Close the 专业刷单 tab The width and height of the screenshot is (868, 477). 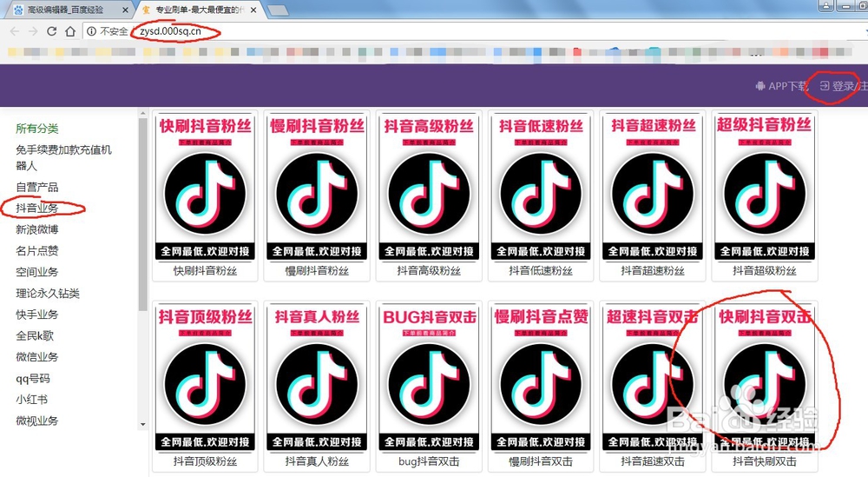coord(253,10)
